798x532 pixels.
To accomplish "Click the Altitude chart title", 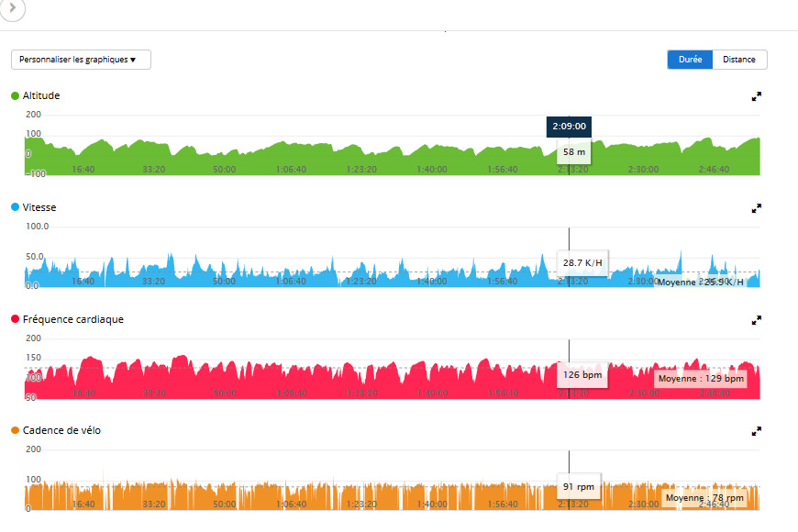I will coord(41,96).
